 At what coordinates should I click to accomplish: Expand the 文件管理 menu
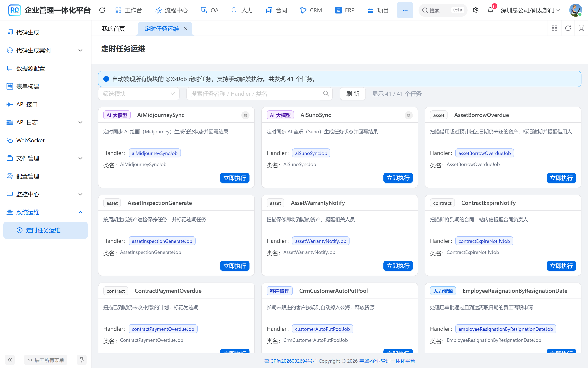(x=46, y=158)
